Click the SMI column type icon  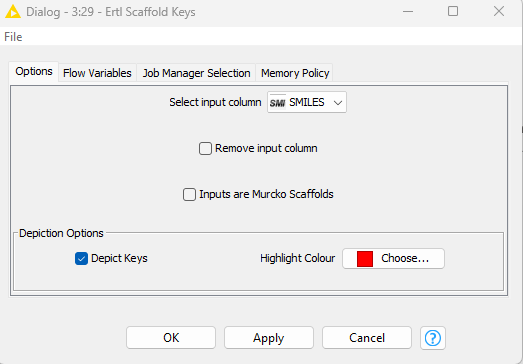click(278, 102)
